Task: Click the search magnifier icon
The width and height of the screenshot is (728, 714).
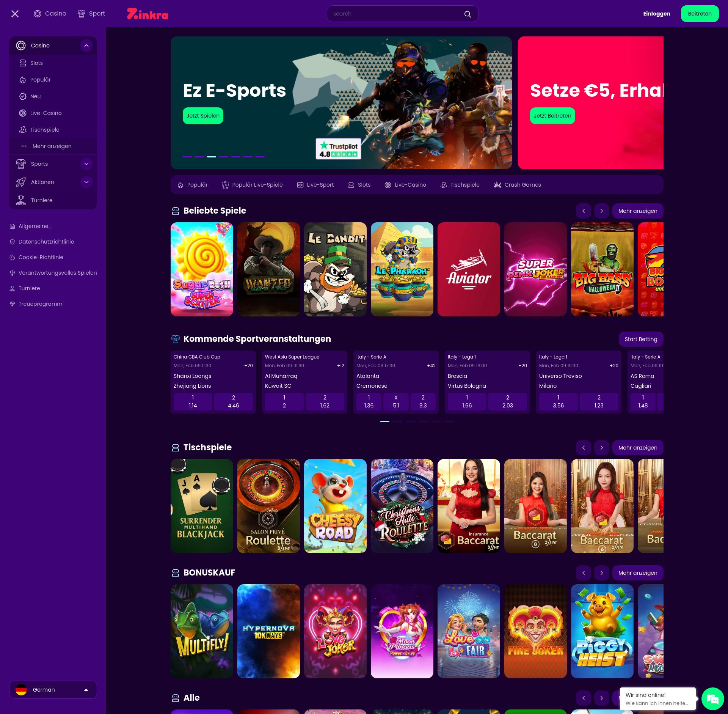Action: tap(468, 14)
